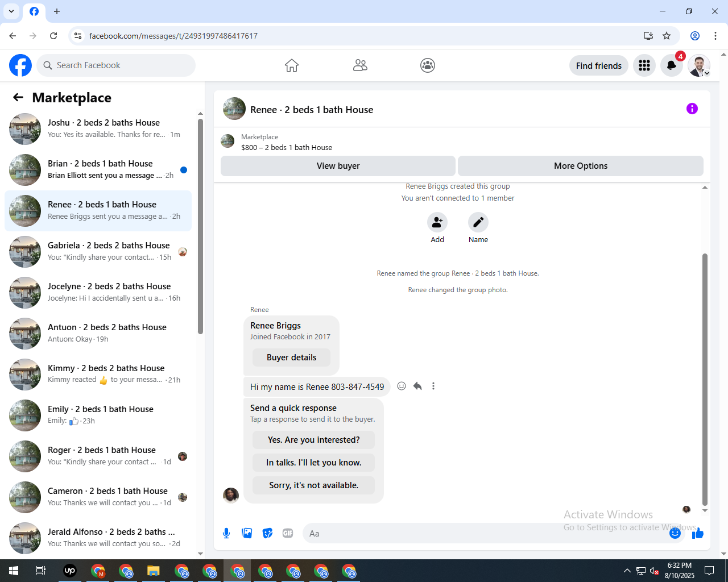The width and height of the screenshot is (728, 582).
Task: Reply to Renee's phone number message
Action: (417, 386)
